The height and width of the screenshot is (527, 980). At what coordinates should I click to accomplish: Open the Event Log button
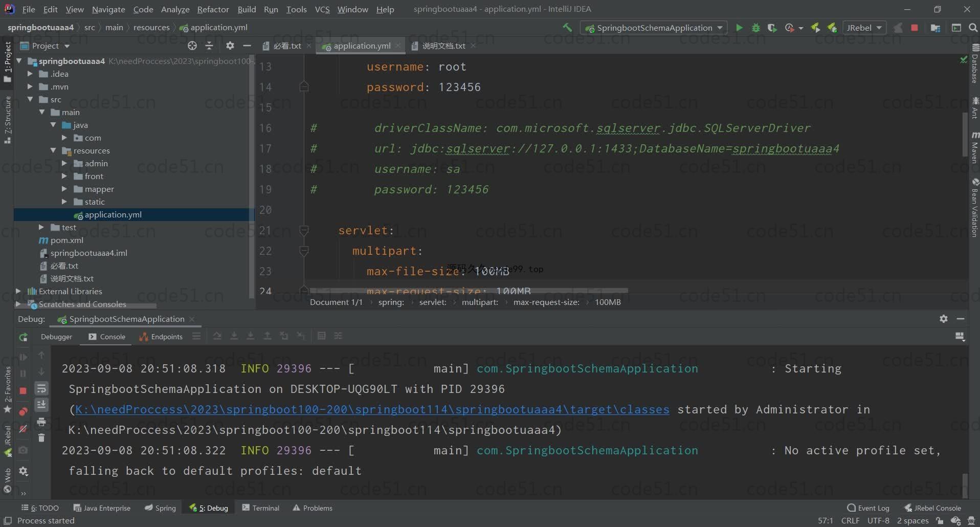point(868,508)
